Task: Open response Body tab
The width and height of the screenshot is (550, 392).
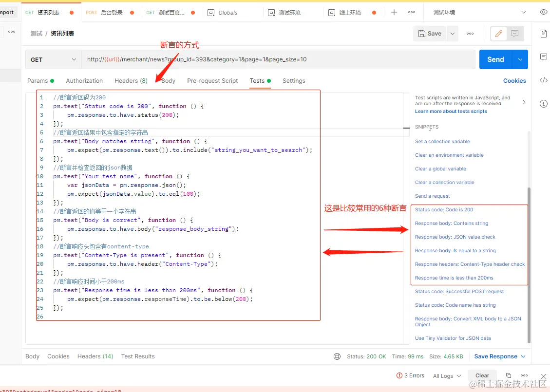Action: point(32,356)
